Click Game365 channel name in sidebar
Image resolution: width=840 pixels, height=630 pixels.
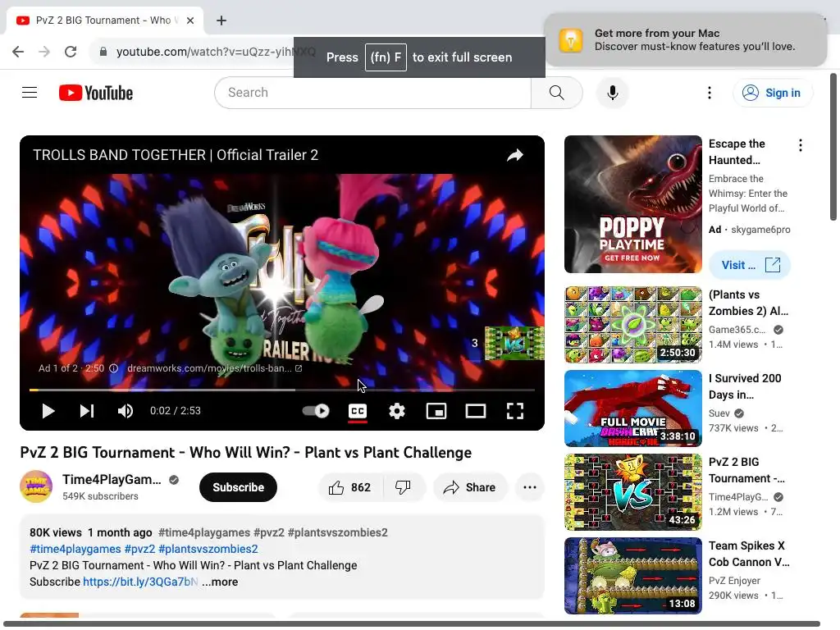737,330
